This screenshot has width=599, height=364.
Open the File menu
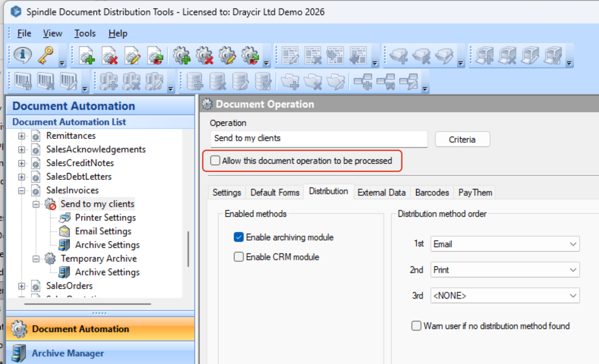[24, 34]
